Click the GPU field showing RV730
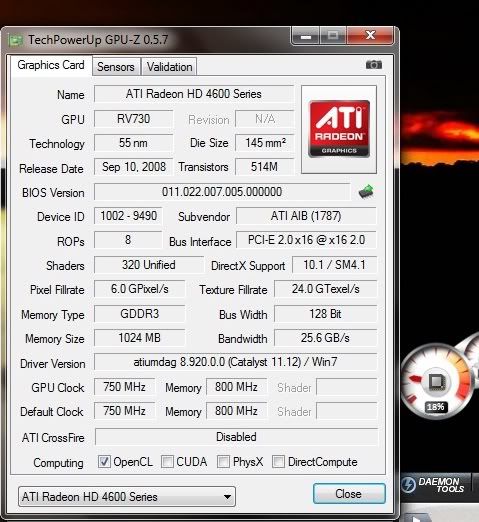The height and width of the screenshot is (522, 479). point(134,119)
